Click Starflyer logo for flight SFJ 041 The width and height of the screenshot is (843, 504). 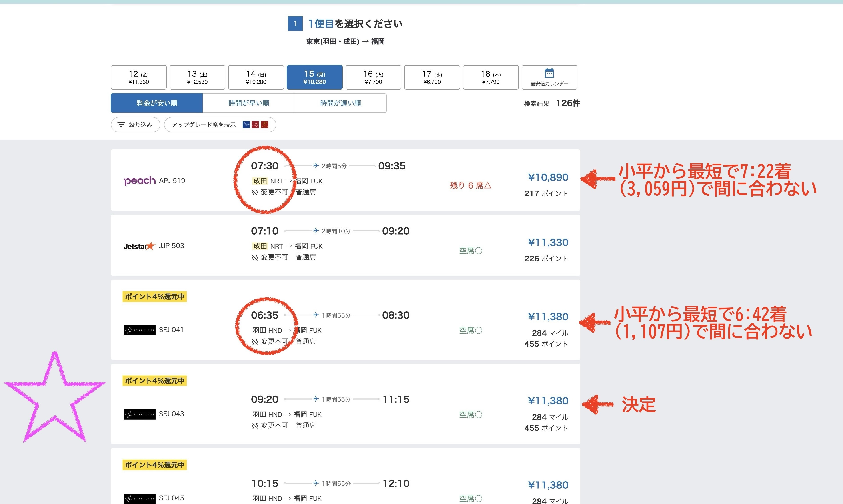[x=140, y=330]
